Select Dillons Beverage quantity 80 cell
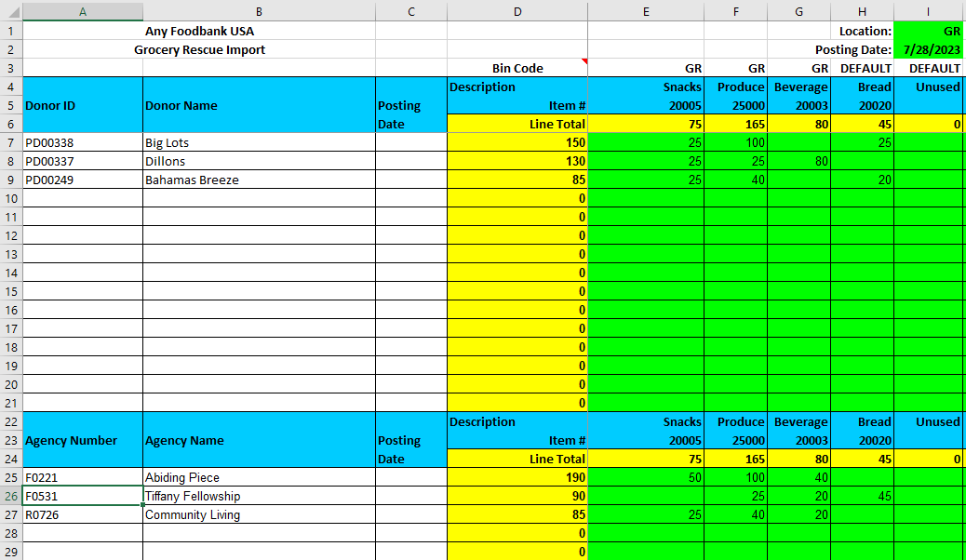This screenshot has width=966, height=560. point(798,161)
